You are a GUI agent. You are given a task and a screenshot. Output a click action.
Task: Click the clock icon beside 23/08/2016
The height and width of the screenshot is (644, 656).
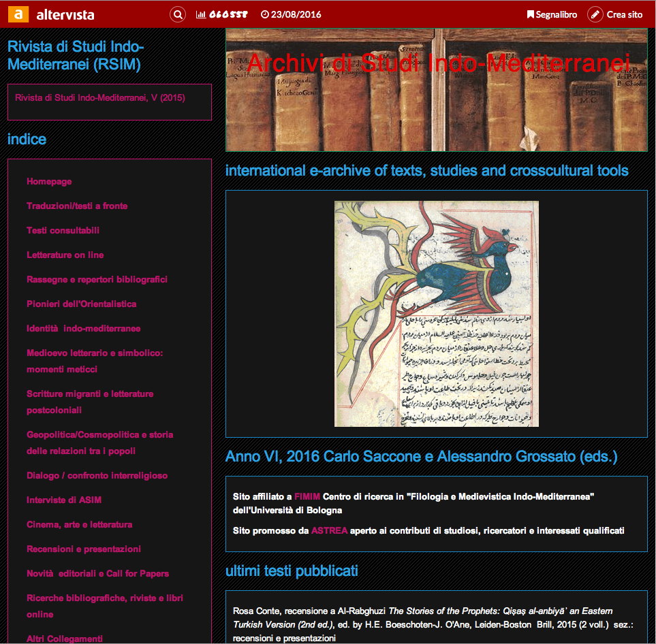[264, 15]
